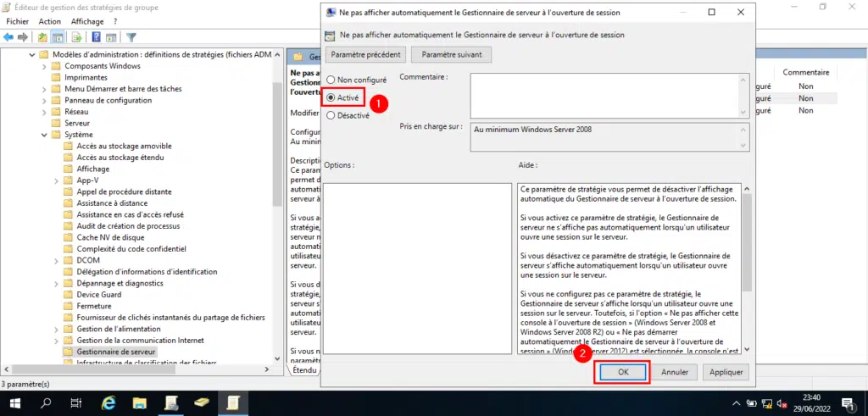Click the Export list toolbar icon
Image resolution: width=868 pixels, height=416 pixels.
coord(77,37)
